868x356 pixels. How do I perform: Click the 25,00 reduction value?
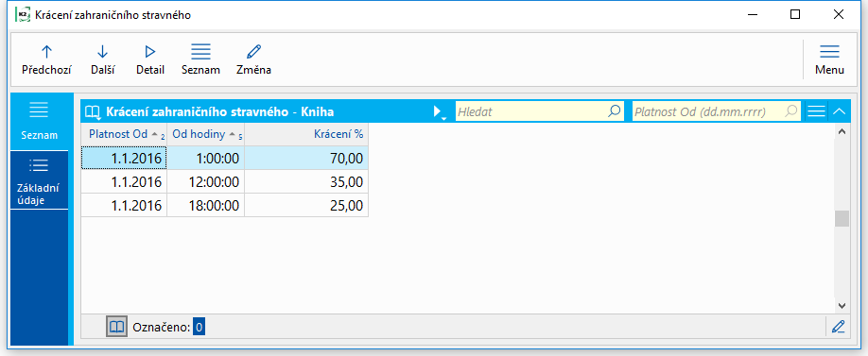click(306, 206)
